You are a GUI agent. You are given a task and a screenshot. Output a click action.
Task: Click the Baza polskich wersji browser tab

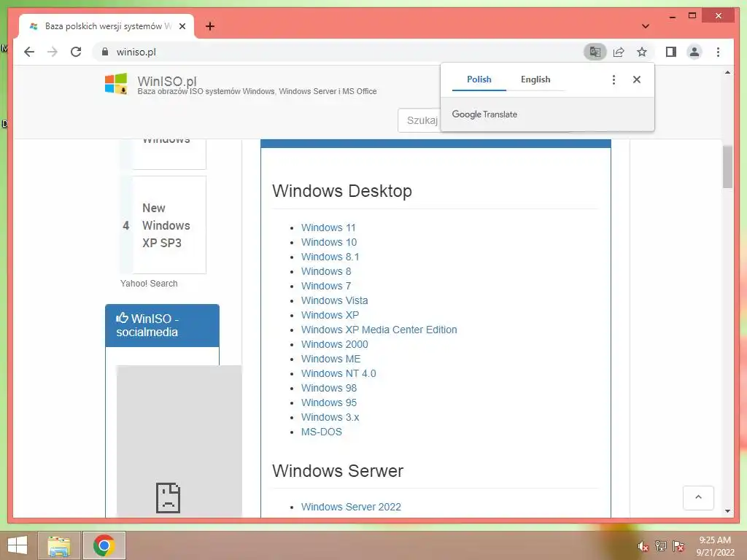(105, 26)
